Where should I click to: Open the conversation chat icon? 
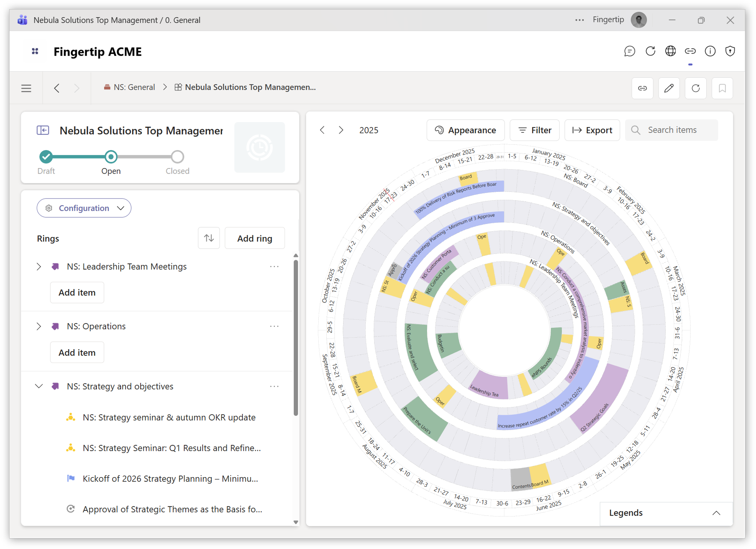point(629,51)
